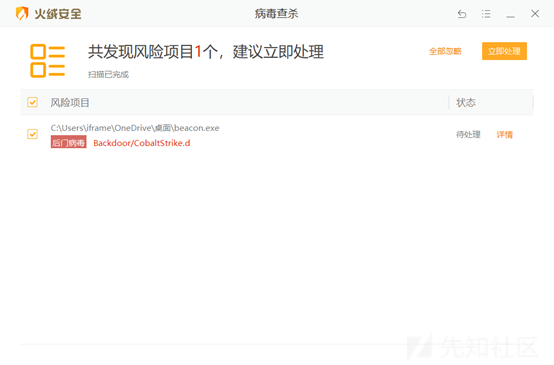Viewport: 554px width, 365px height.
Task: Click the back arrow icon in title bar
Action: click(x=462, y=14)
